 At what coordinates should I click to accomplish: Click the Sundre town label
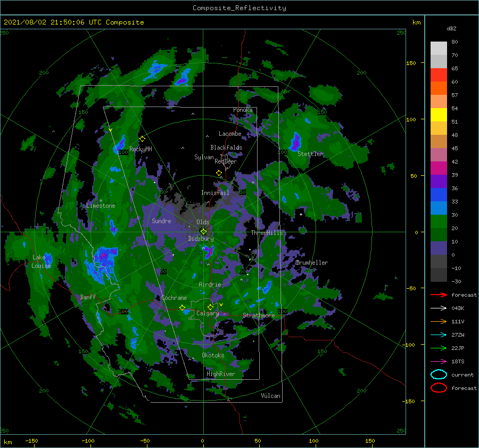click(161, 221)
